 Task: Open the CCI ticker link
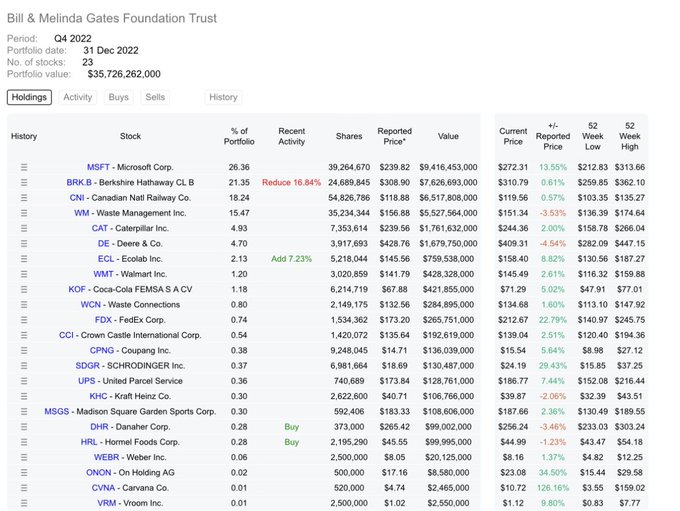pos(66,335)
